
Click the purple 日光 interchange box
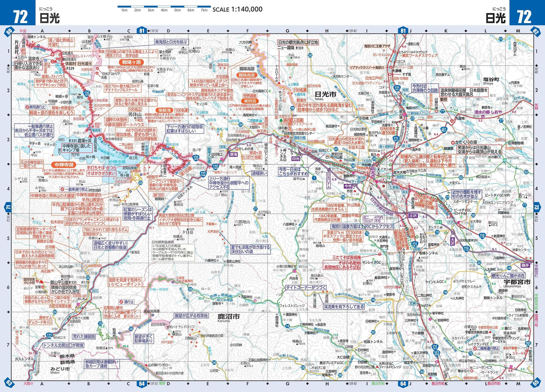[x=296, y=159]
